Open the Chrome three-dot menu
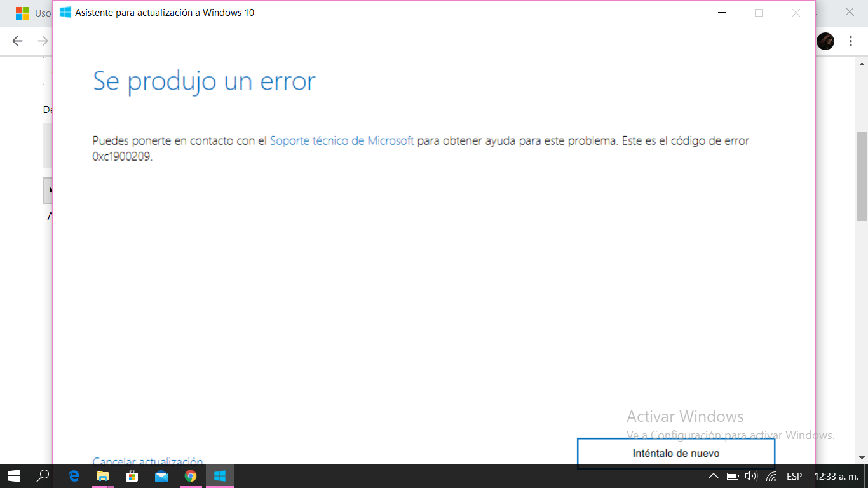This screenshot has width=868, height=488. [x=850, y=41]
